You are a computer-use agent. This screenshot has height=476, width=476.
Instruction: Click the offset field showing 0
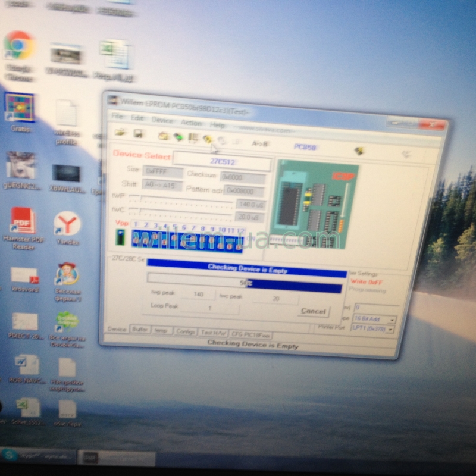coord(377,308)
